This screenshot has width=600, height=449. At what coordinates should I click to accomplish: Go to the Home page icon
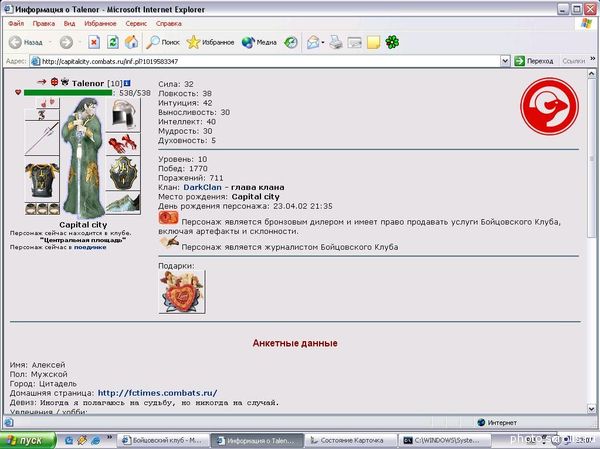131,42
